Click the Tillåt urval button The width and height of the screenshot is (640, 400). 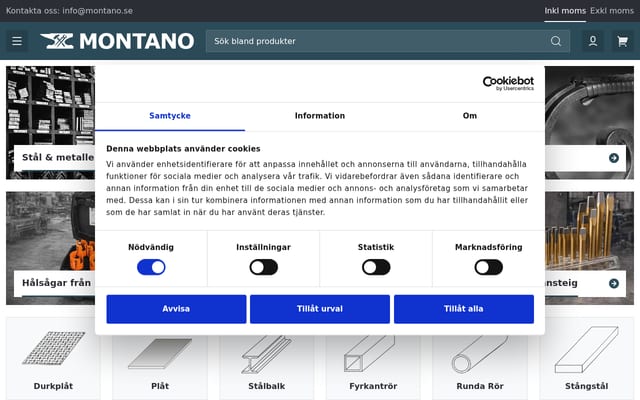point(320,309)
